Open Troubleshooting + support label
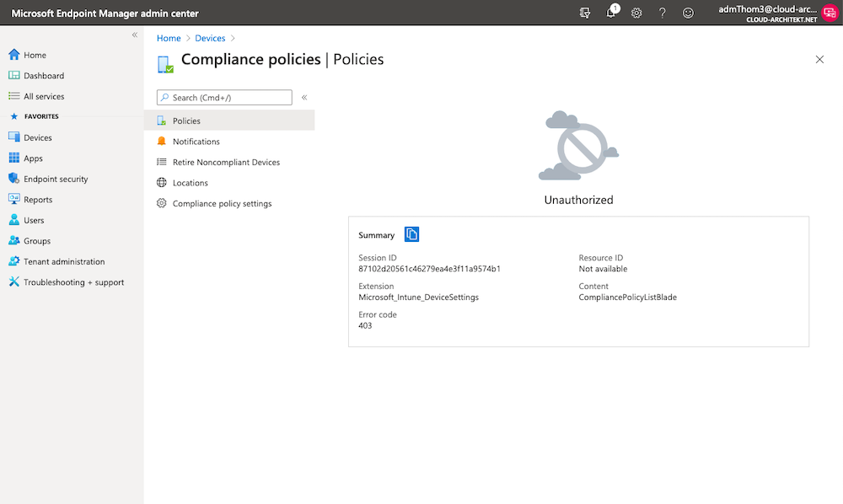 point(73,282)
